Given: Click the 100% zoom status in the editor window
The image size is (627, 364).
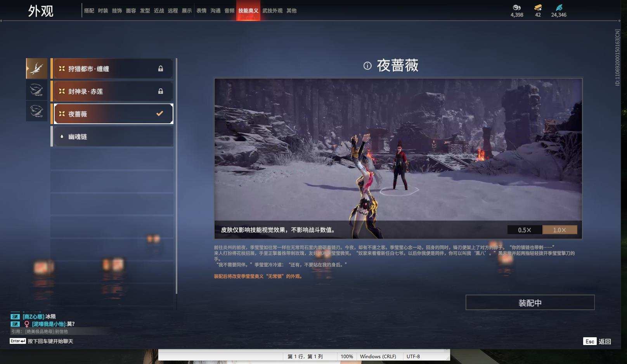Looking at the screenshot, I should tap(347, 356).
